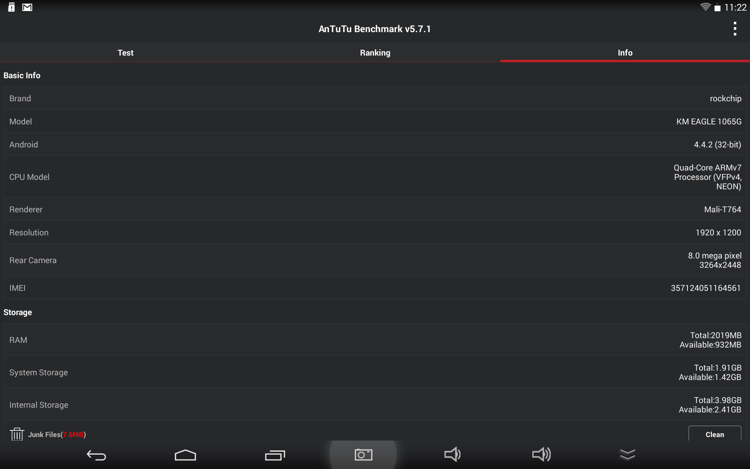Raise volume with the loud speaker icon
This screenshot has height=469, width=750.
click(541, 454)
